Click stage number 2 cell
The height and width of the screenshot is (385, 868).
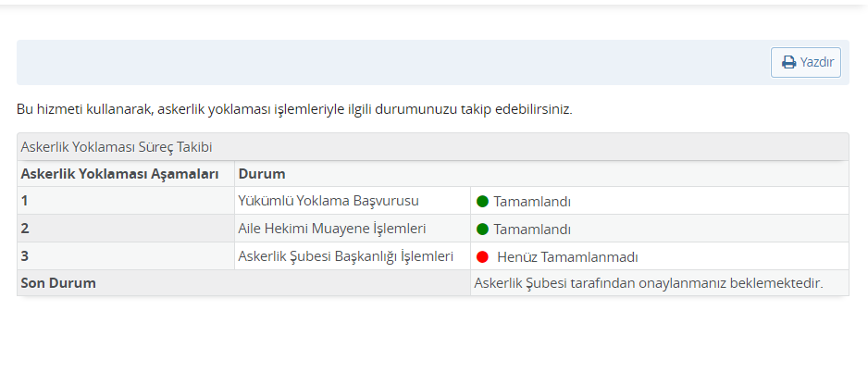126,229
